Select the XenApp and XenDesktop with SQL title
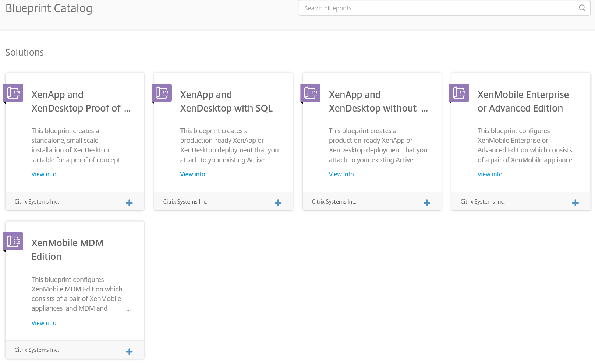 [x=226, y=102]
